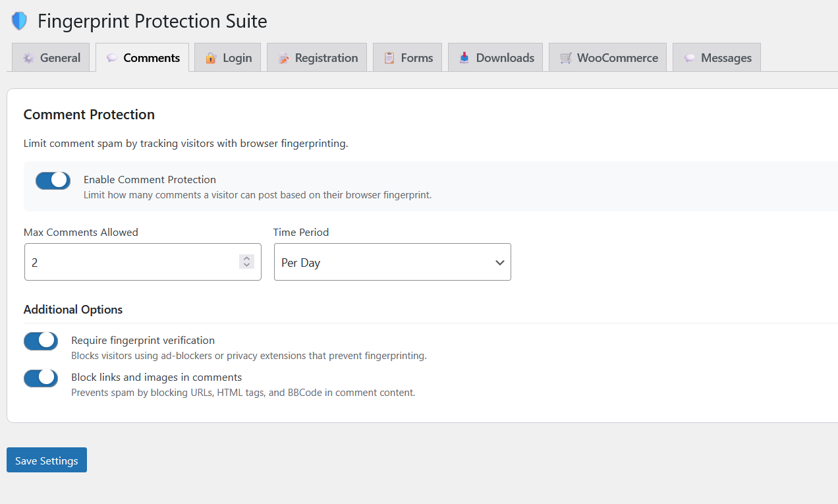Viewport: 838px width, 504px height.
Task: Click 'Limit comment spam by tracking visitors' description
Action: (186, 144)
